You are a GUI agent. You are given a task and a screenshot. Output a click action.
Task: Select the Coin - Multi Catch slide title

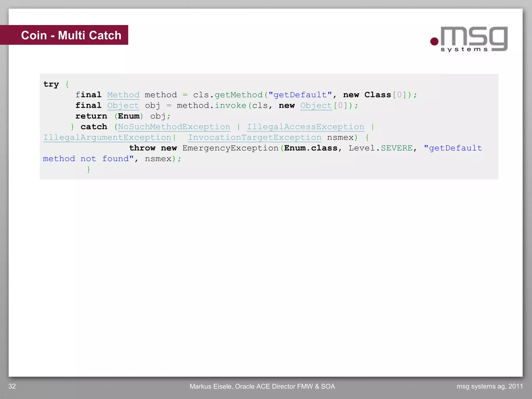(x=71, y=35)
